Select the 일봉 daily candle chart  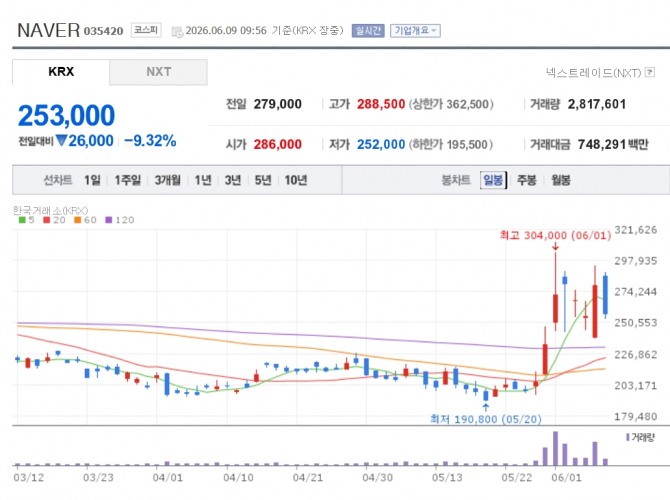493,180
